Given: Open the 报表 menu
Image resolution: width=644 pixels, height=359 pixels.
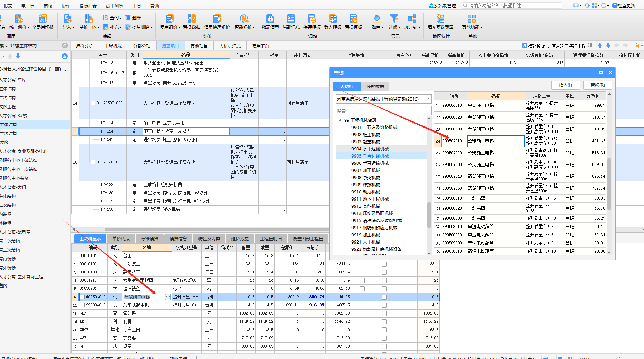Looking at the screenshot, I should point(8,6).
